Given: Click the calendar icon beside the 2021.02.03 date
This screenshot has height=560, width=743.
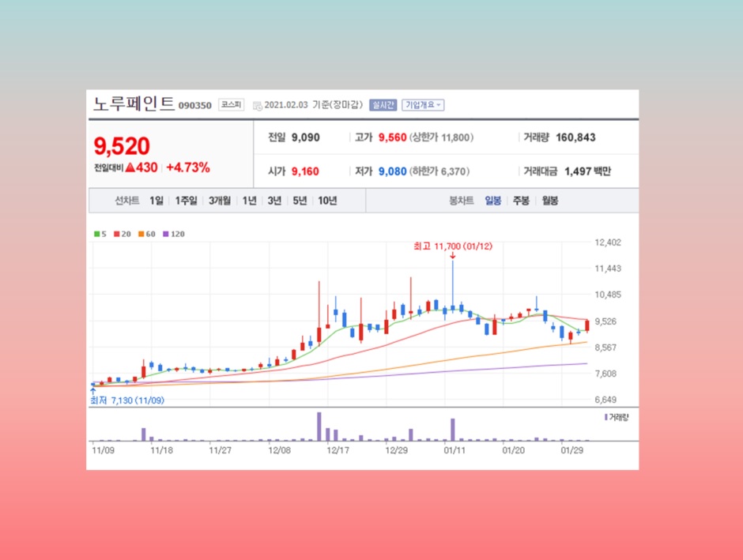Looking at the screenshot, I should [258, 106].
